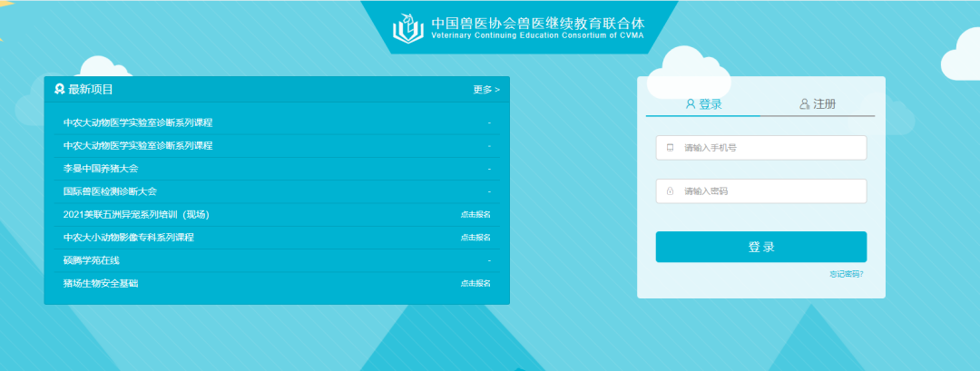Switch to the 登录 tab
Viewport: 980px width, 371px height.
point(703,104)
